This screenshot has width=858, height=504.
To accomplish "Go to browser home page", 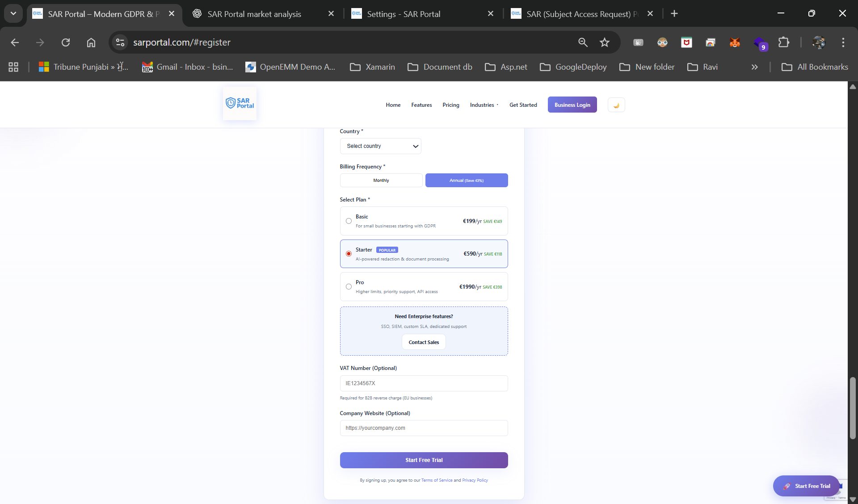I will [x=91, y=42].
